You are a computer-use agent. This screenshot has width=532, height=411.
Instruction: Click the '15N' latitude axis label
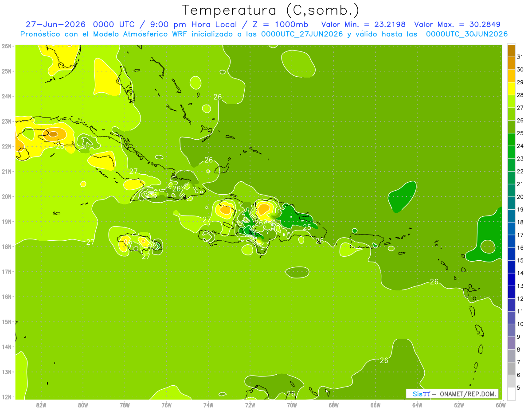click(7, 322)
